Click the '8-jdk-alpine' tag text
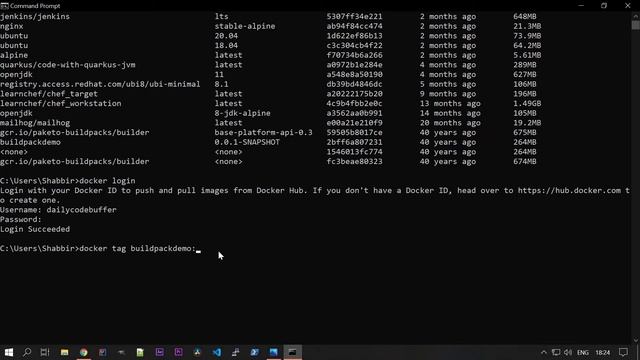 pyautogui.click(x=242, y=113)
